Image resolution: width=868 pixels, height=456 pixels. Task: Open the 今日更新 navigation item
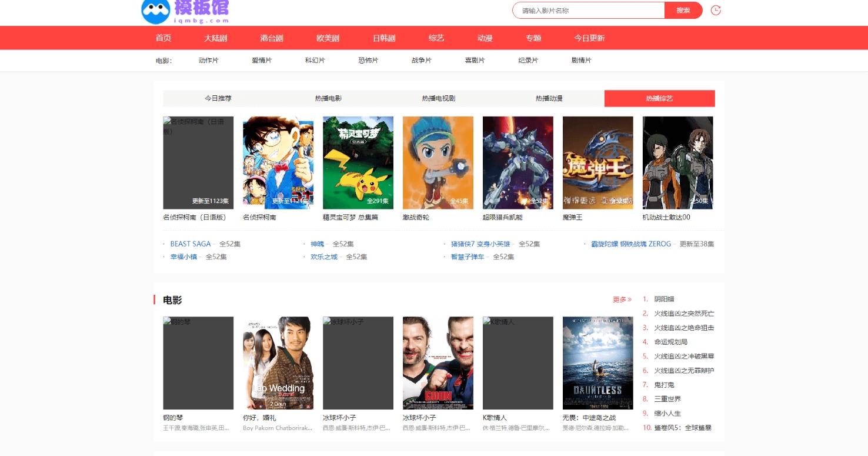(x=589, y=38)
